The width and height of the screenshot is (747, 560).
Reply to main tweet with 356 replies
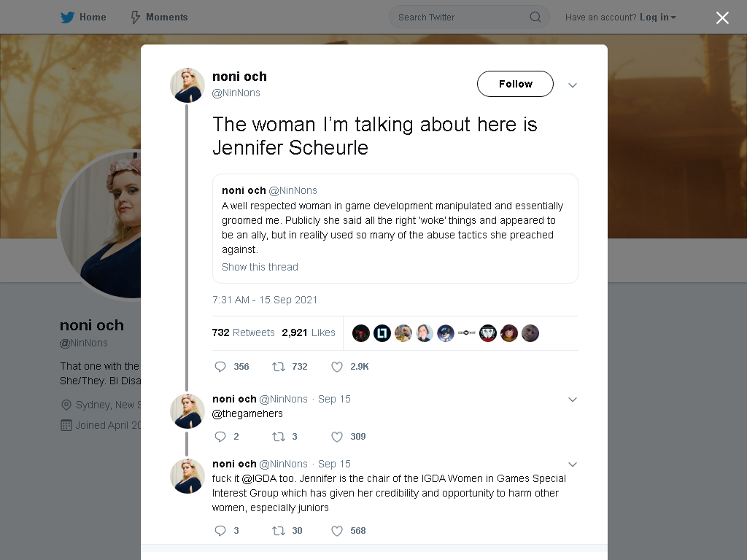231,367
